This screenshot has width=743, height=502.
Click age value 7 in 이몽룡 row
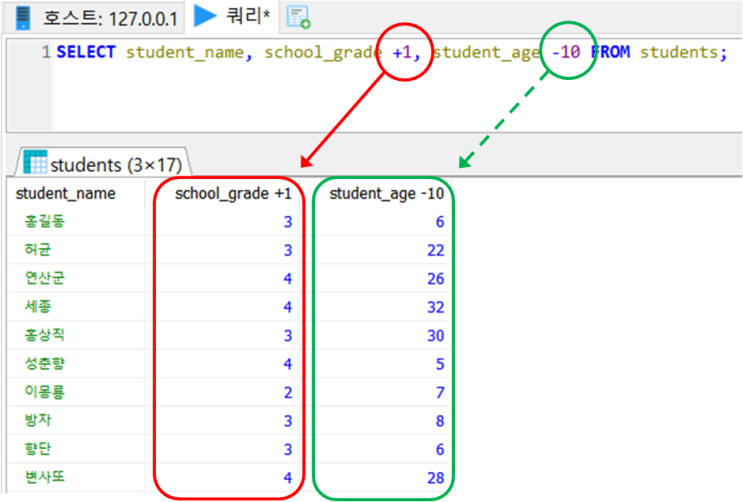(440, 392)
